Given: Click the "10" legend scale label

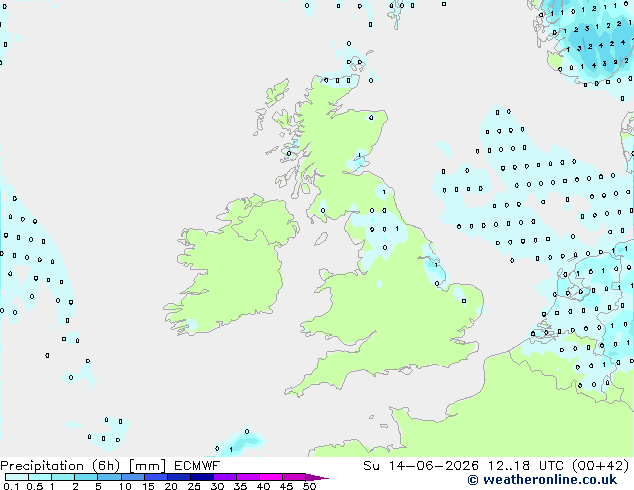Looking at the screenshot, I should click(x=125, y=486).
